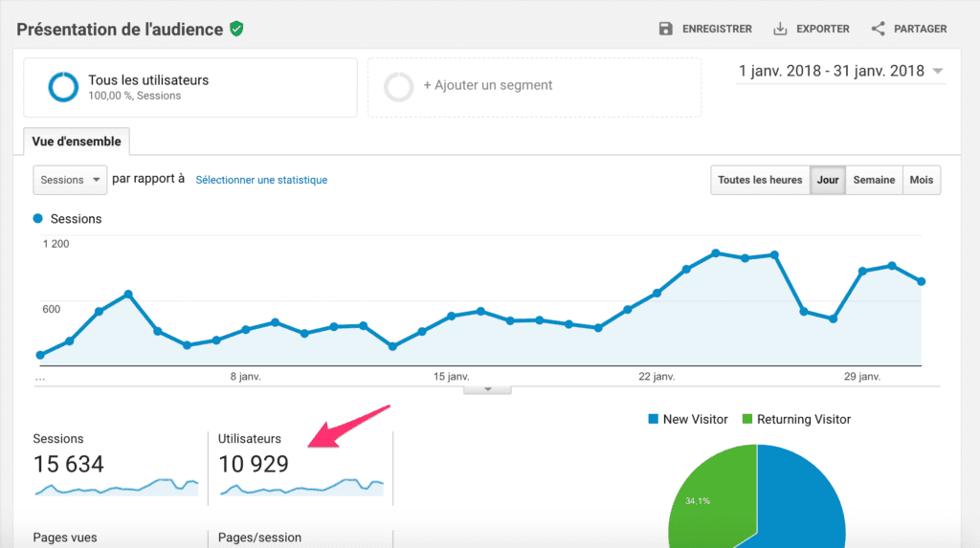
Task: Click the 15 janv. axis label
Action: (452, 377)
